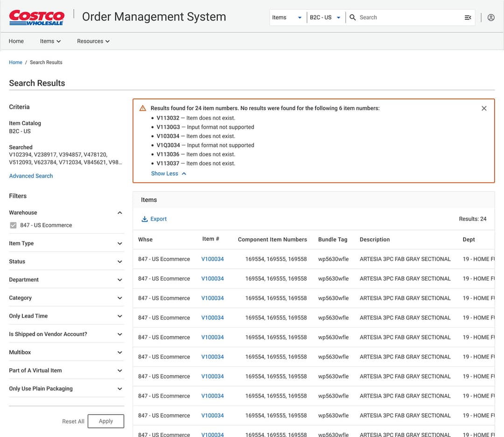The width and height of the screenshot is (504, 437).
Task: Open the Advanced Search link
Action: pos(31,176)
